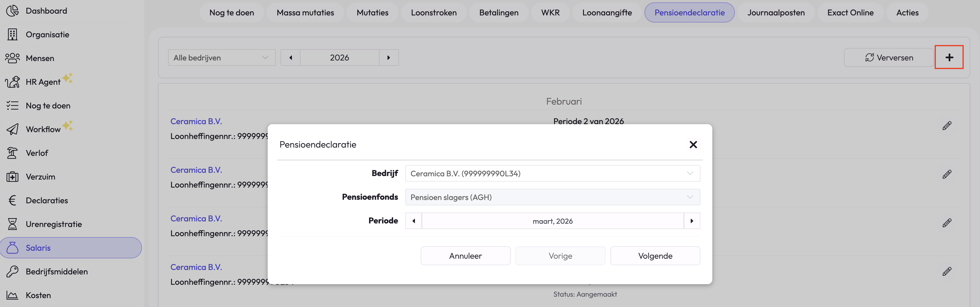Click the Bedrijfsmiddelen key icon

[12, 272]
